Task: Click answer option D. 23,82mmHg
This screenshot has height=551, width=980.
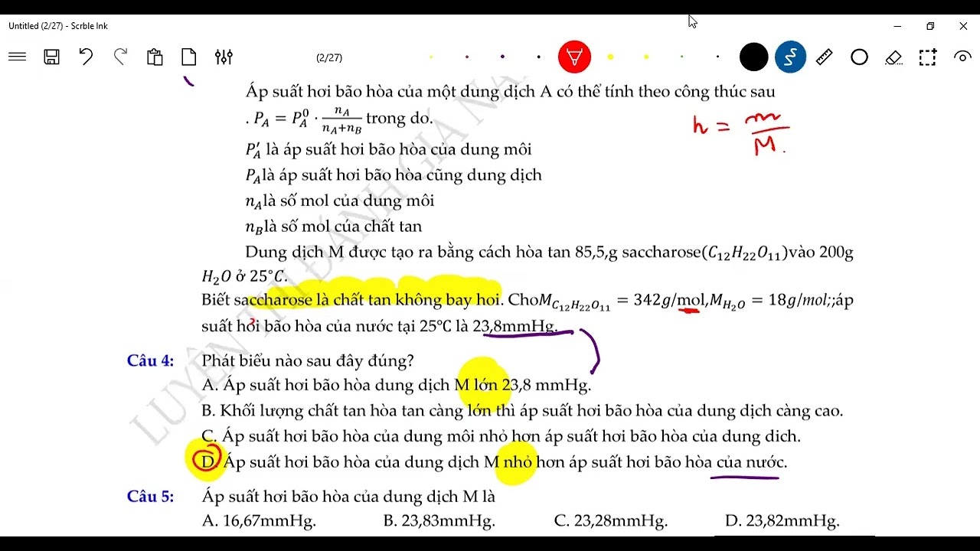Action: (782, 521)
